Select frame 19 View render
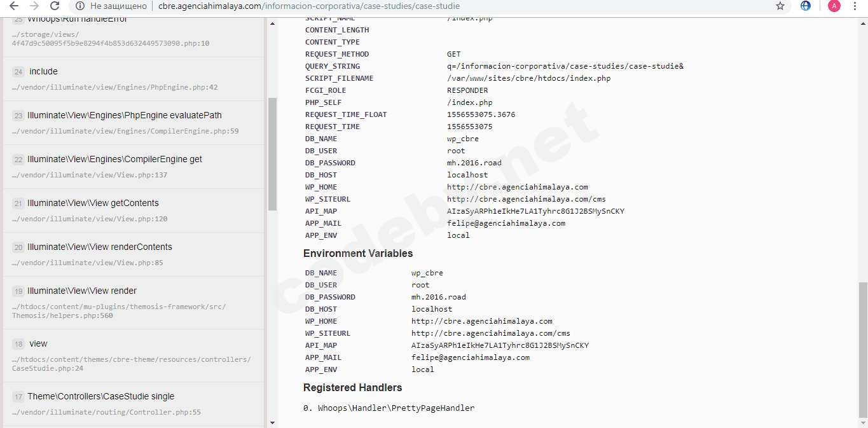This screenshot has width=868, height=428. pyautogui.click(x=134, y=303)
